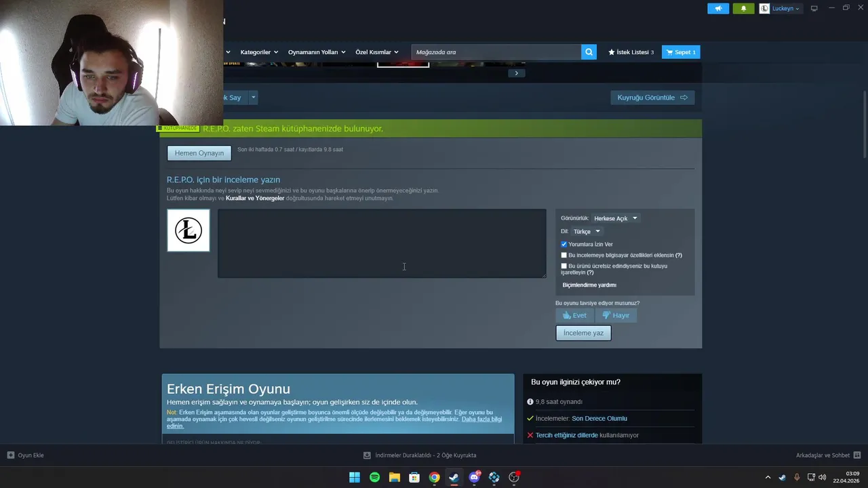Open Son Derece Olumlu reviews link

pyautogui.click(x=599, y=418)
